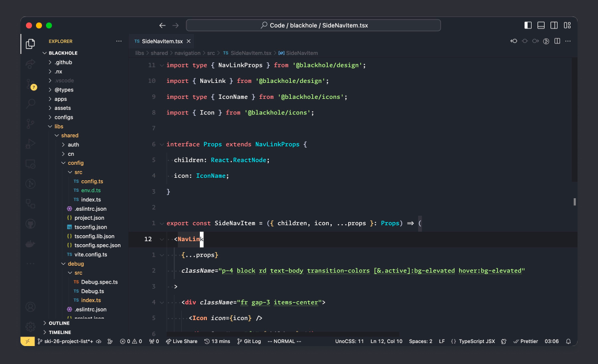
Task: Open Explorer Views and More Actions ellipsis
Action: [x=119, y=41]
